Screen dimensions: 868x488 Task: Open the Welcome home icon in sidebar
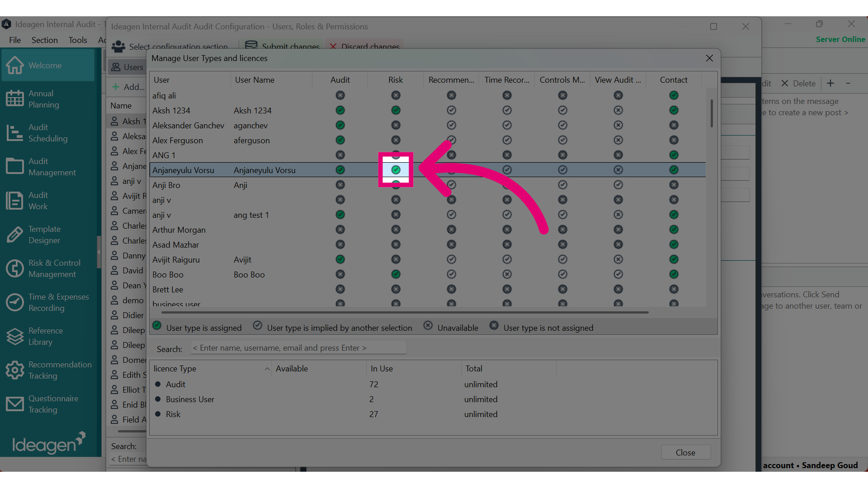14,66
